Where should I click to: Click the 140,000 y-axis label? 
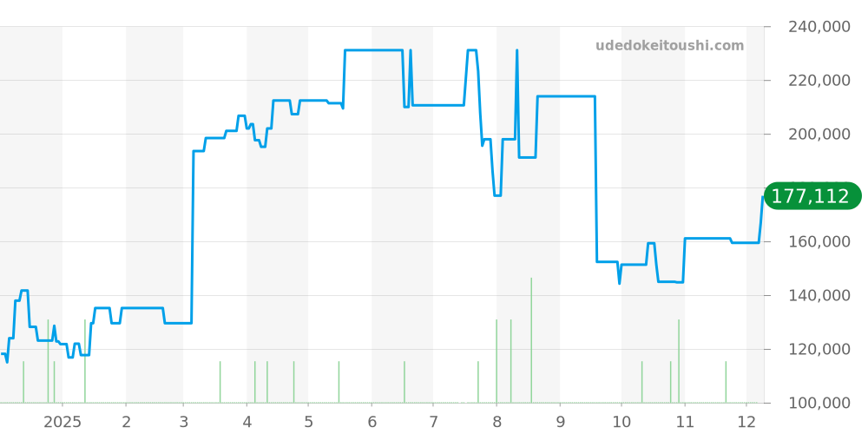[819, 296]
